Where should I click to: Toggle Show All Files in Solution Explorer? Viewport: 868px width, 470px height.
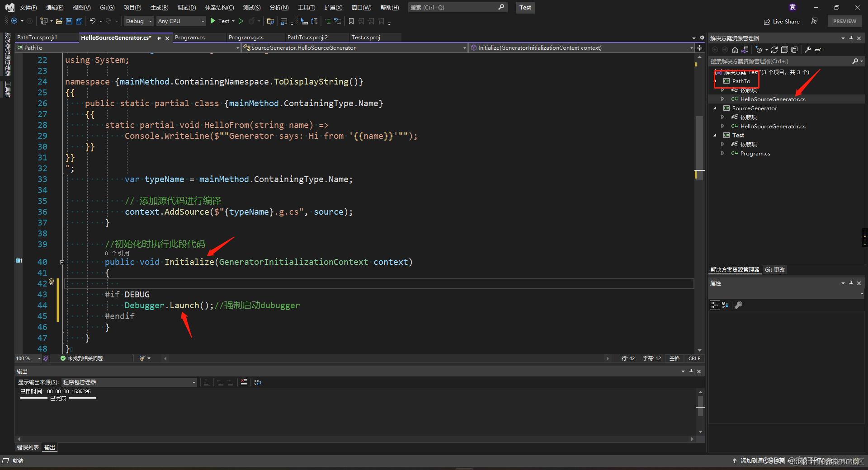click(794, 50)
